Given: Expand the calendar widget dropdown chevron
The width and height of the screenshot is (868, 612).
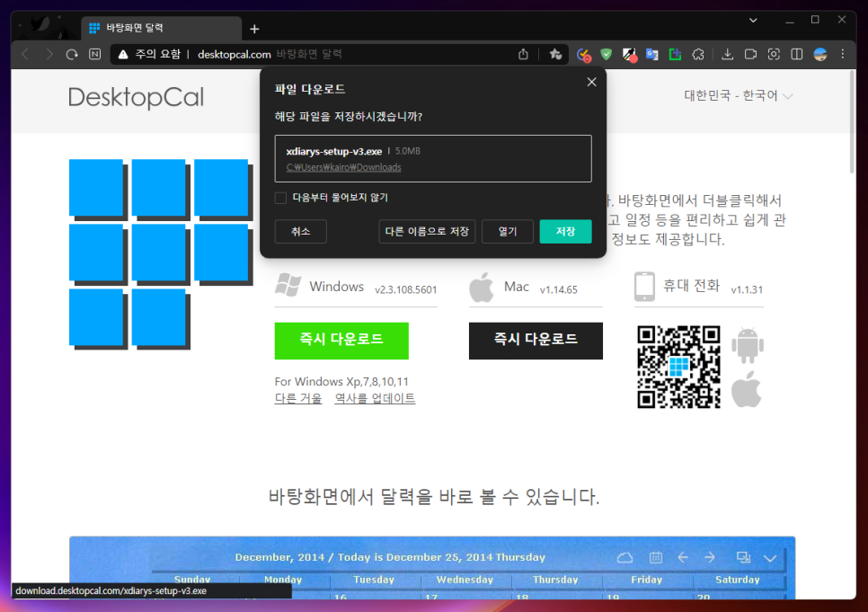Looking at the screenshot, I should pos(770,558).
